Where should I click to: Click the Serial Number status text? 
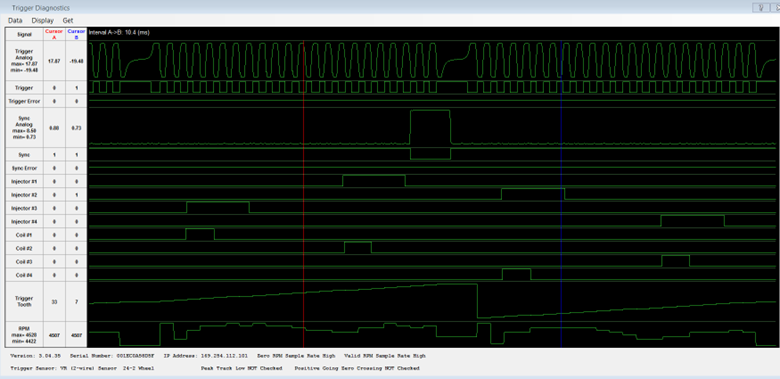point(112,356)
